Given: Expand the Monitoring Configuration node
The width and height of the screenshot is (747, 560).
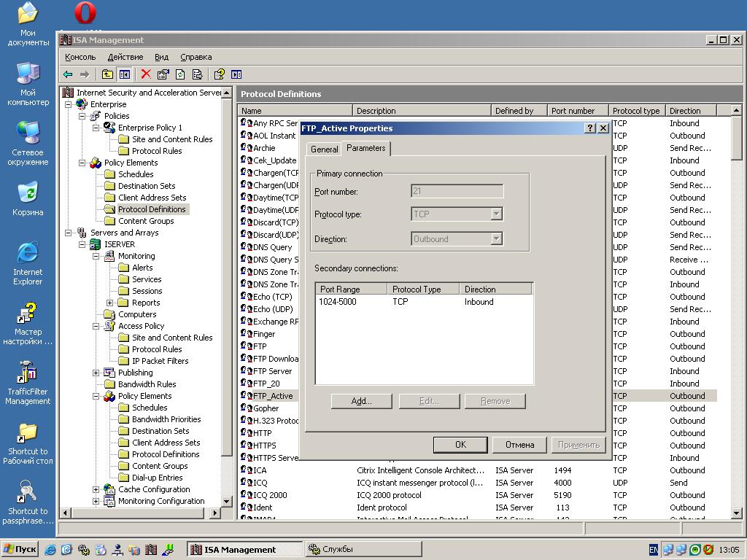Looking at the screenshot, I should coord(96,501).
